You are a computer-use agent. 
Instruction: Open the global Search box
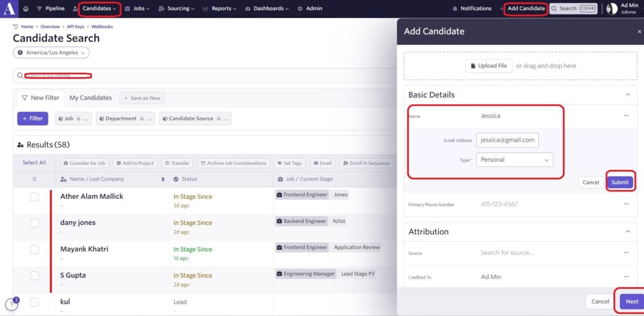(574, 9)
